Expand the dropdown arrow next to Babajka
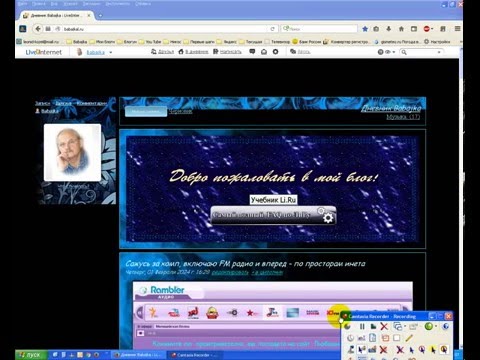The image size is (480, 360). tap(111, 53)
